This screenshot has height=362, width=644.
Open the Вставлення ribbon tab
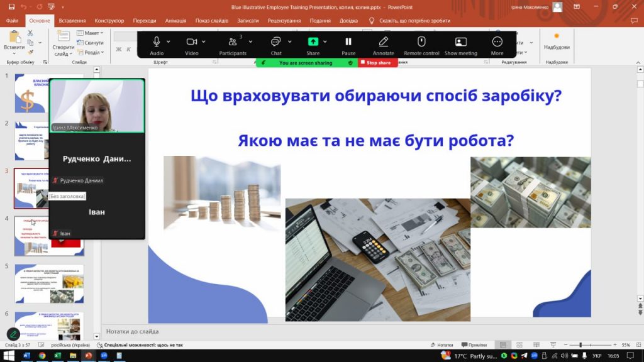[x=72, y=21]
